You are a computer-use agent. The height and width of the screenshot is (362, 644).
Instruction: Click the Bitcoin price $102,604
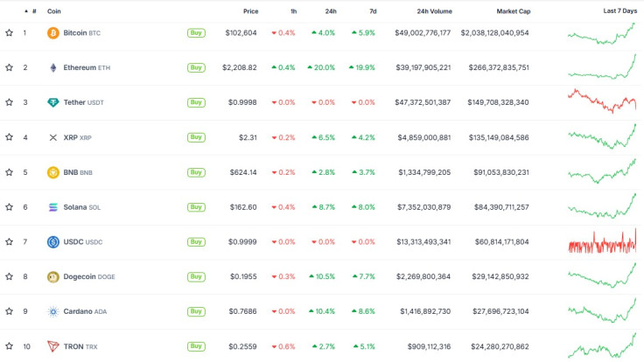coord(241,33)
